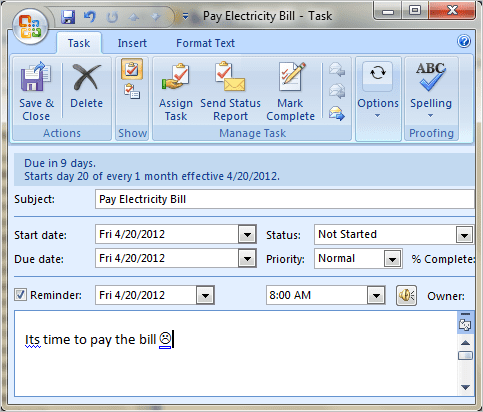Switch to the Format Text tab
483x412 pixels.
205,43
